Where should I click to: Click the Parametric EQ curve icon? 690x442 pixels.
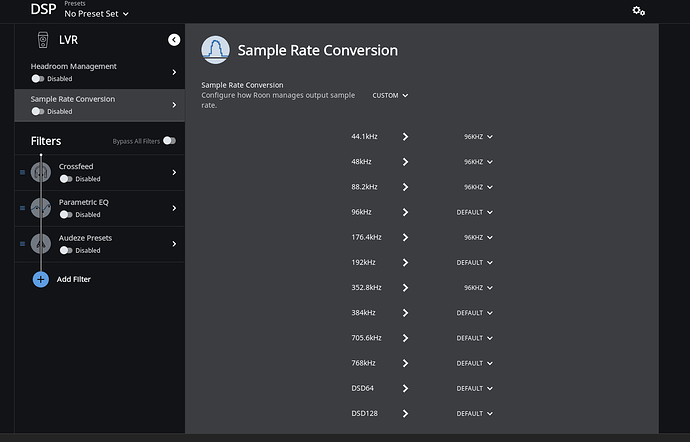(40, 208)
